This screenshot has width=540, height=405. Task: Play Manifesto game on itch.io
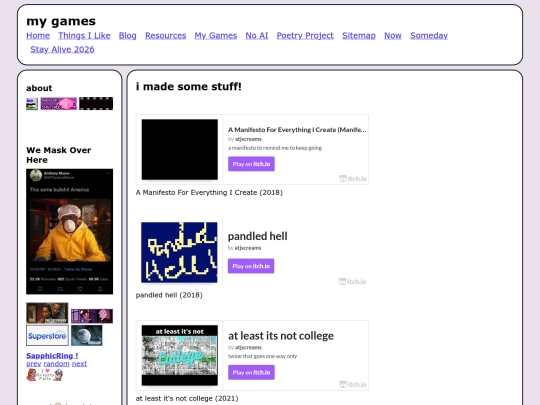251,164
